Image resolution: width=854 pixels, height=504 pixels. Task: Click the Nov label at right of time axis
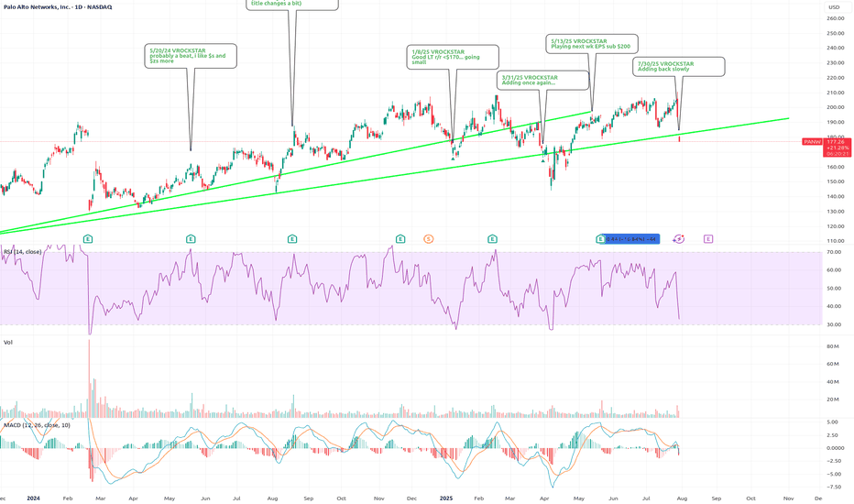(x=787, y=498)
